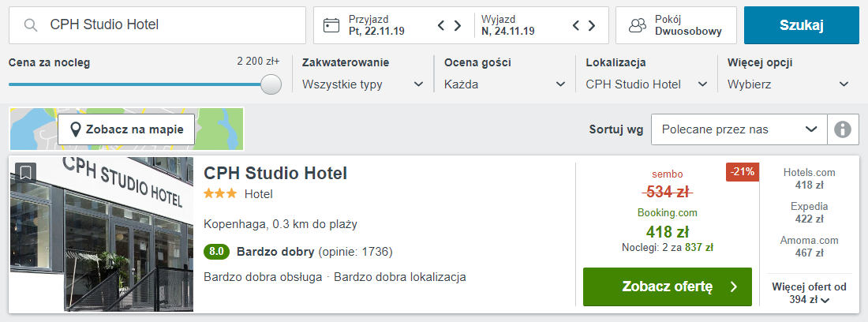
Task: Click the search magnifier icon
Action: (x=31, y=25)
